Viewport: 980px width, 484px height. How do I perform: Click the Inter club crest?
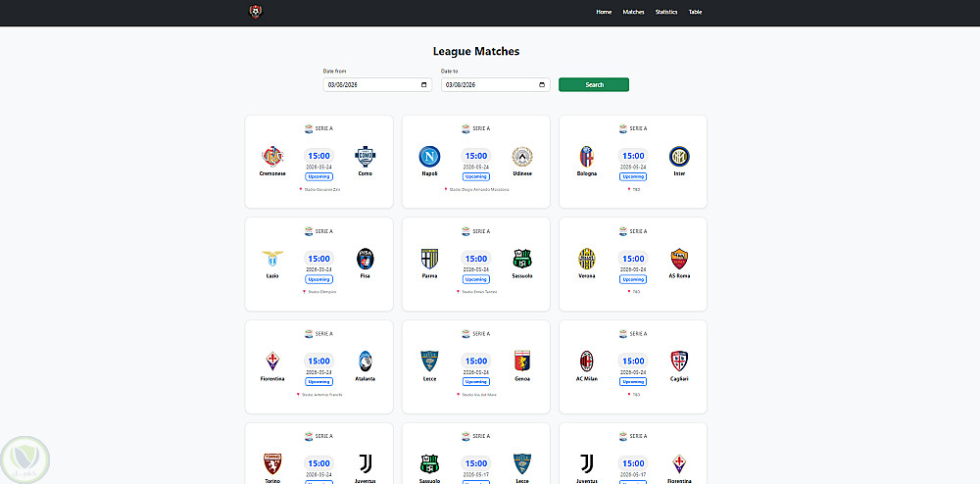679,156
